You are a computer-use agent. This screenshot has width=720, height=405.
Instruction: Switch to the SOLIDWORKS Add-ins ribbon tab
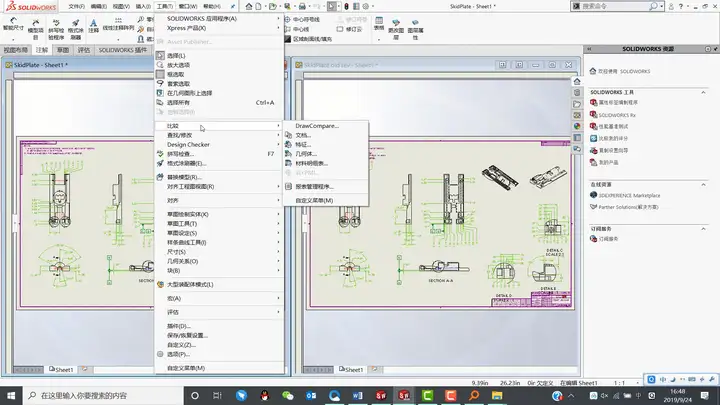(x=123, y=50)
